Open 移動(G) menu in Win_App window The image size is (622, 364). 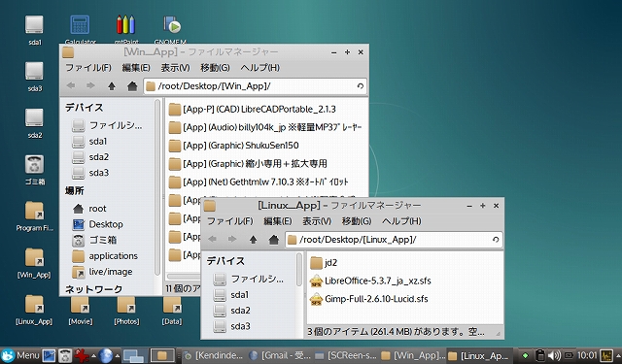point(215,68)
